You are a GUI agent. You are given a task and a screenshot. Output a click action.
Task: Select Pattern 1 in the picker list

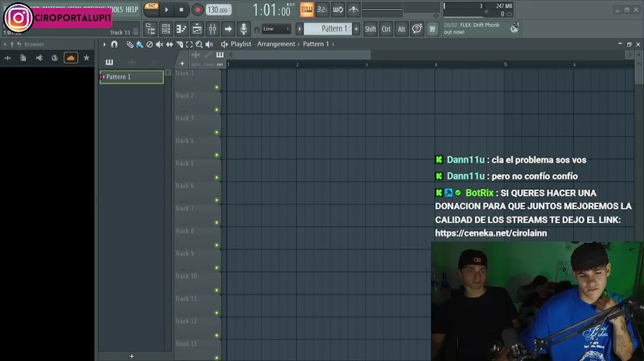pos(131,77)
